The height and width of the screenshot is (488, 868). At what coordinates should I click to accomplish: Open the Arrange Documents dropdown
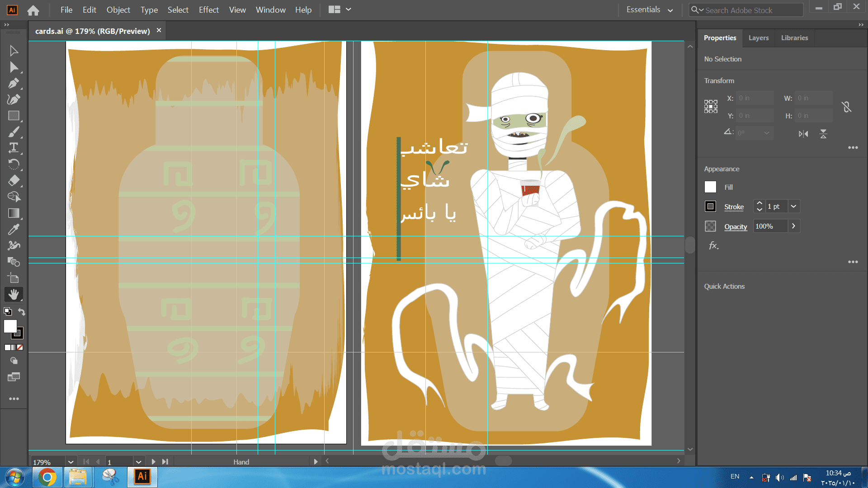[340, 9]
